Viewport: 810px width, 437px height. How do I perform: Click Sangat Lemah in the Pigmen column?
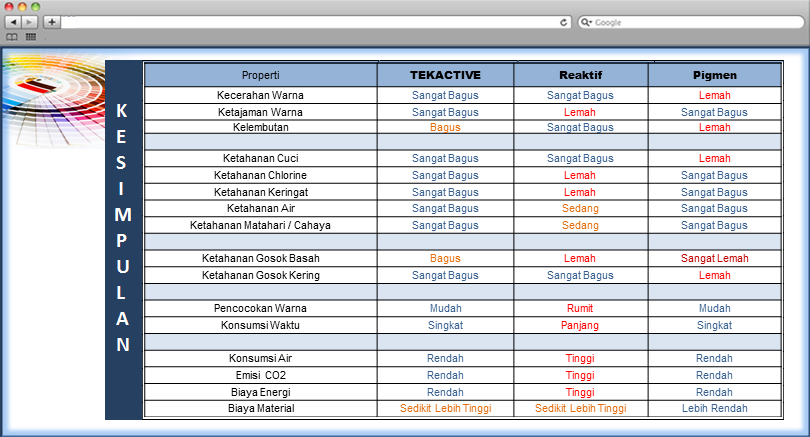point(714,258)
